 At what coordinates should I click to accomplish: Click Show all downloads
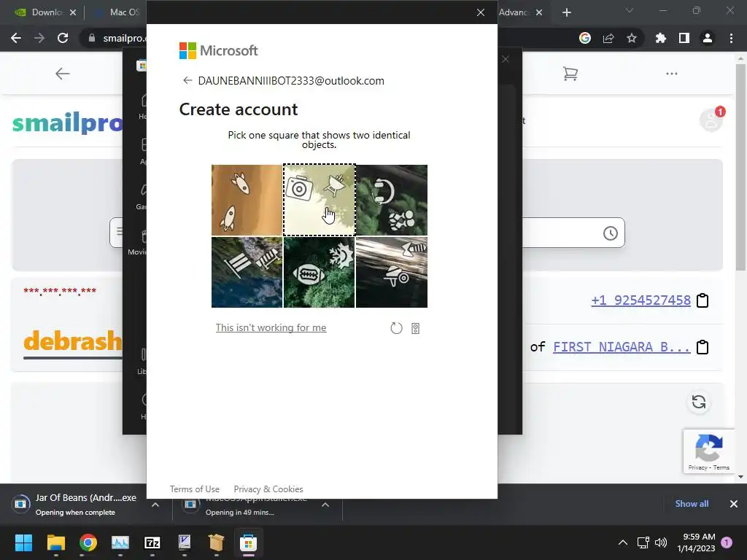point(692,504)
